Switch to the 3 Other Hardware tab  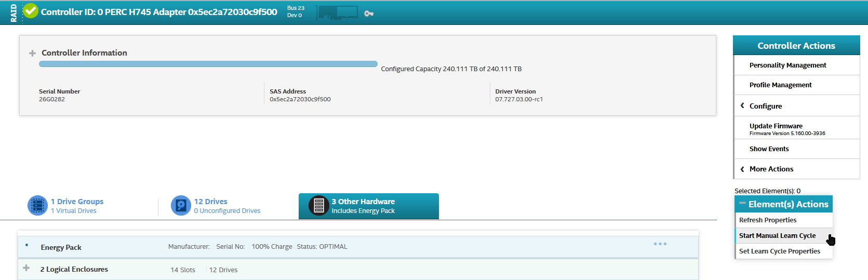[x=368, y=206]
